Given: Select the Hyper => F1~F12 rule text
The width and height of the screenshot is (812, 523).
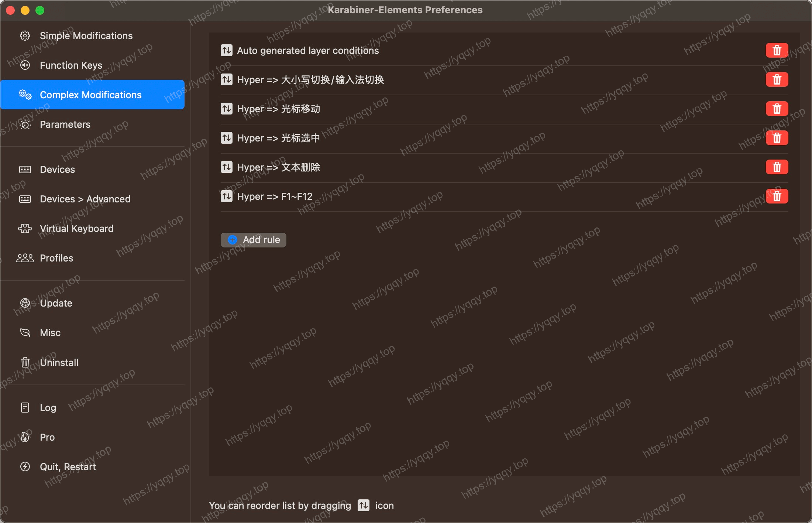Looking at the screenshot, I should pyautogui.click(x=275, y=196).
